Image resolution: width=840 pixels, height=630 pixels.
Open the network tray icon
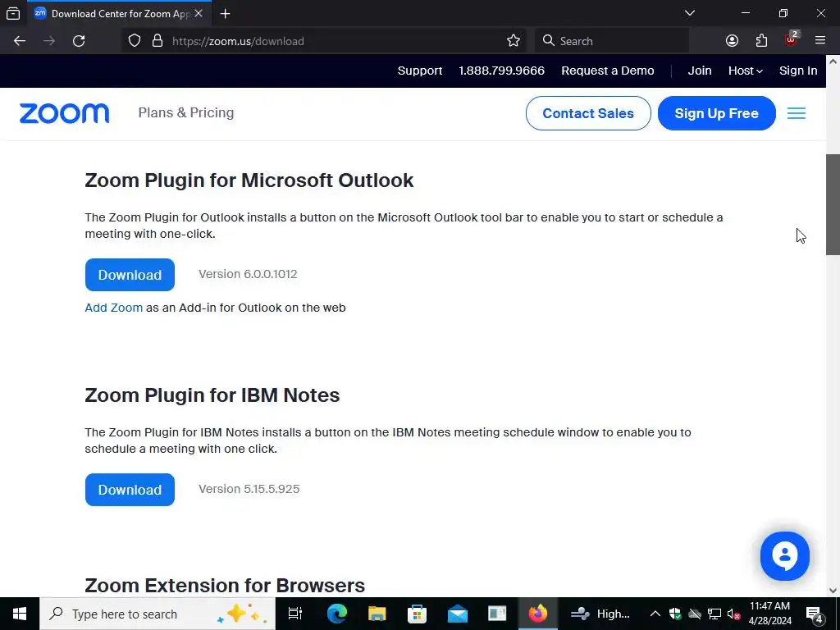(x=714, y=614)
